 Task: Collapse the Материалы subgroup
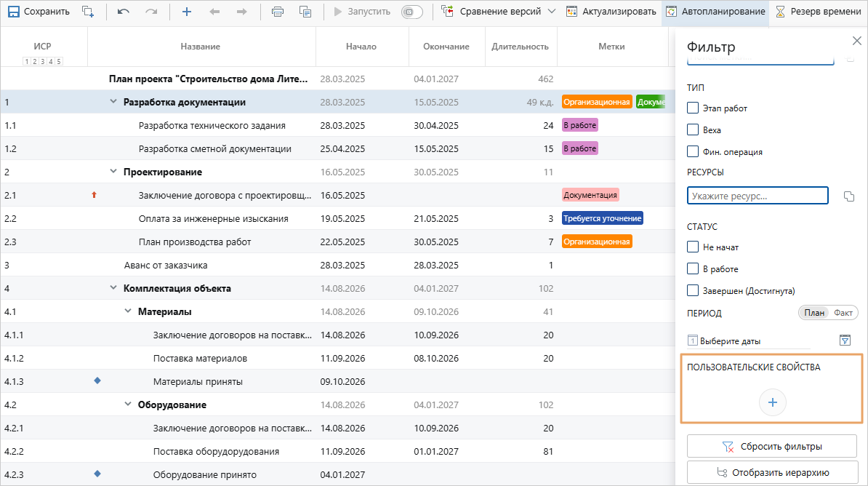pyautogui.click(x=128, y=311)
